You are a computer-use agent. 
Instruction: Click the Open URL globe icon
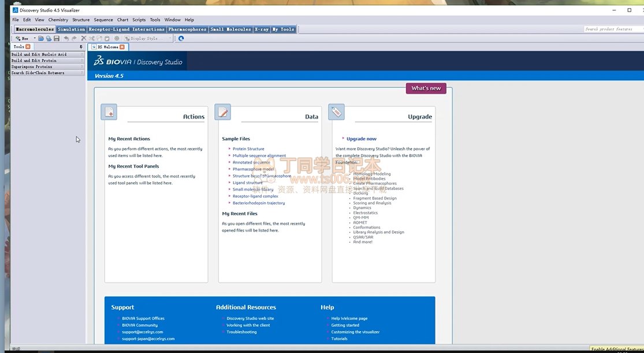tap(49, 38)
